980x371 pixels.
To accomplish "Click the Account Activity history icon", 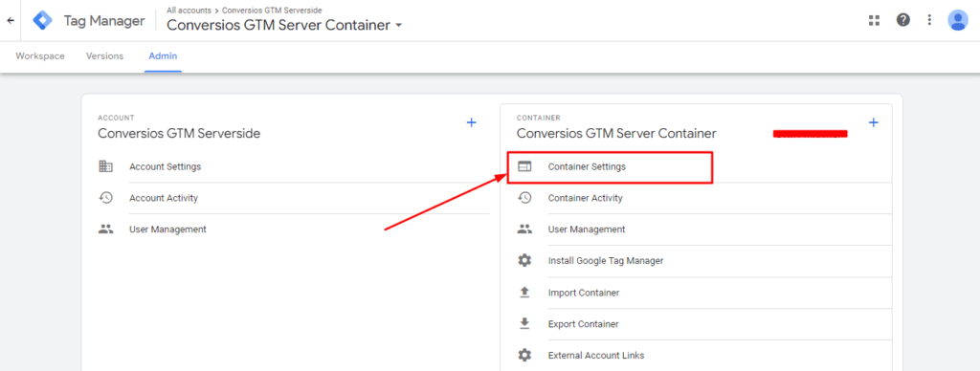I will (x=105, y=198).
